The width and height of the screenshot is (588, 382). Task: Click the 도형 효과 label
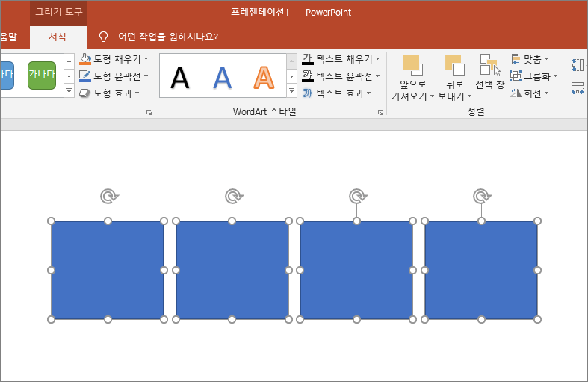point(113,93)
